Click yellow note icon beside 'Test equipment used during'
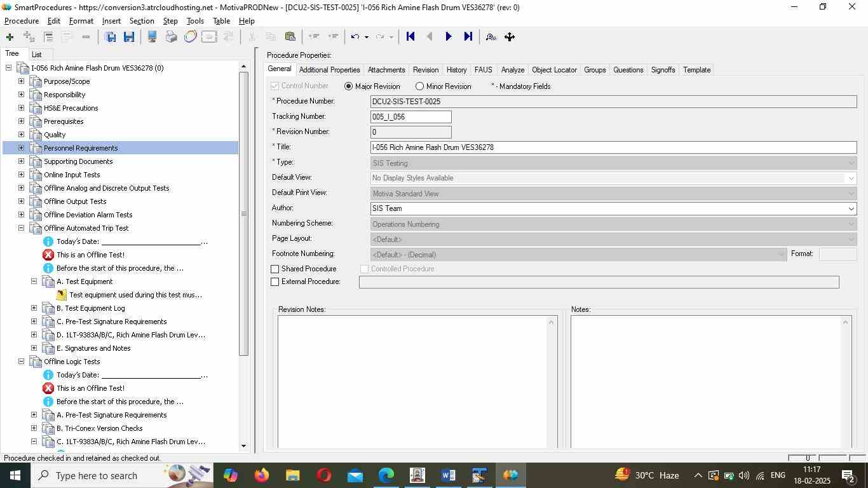 click(x=61, y=295)
